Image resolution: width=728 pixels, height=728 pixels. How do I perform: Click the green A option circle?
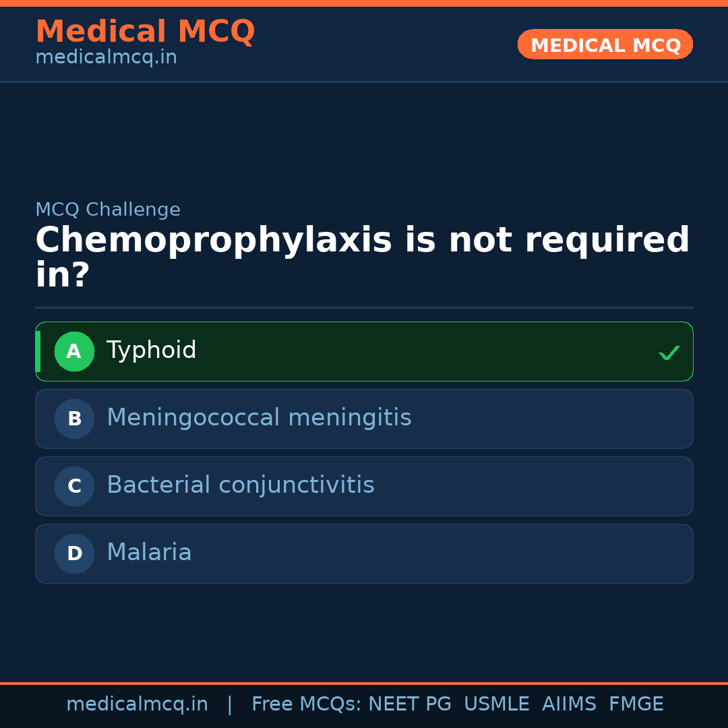tap(74, 351)
